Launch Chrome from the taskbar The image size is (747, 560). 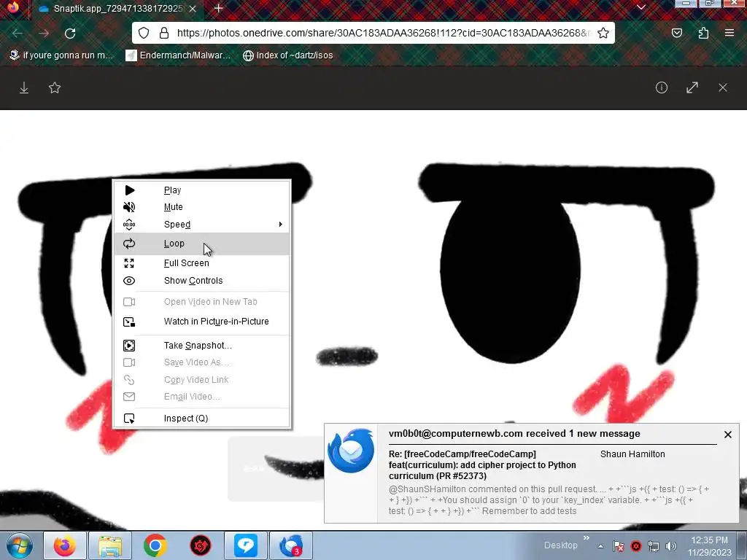[155, 545]
